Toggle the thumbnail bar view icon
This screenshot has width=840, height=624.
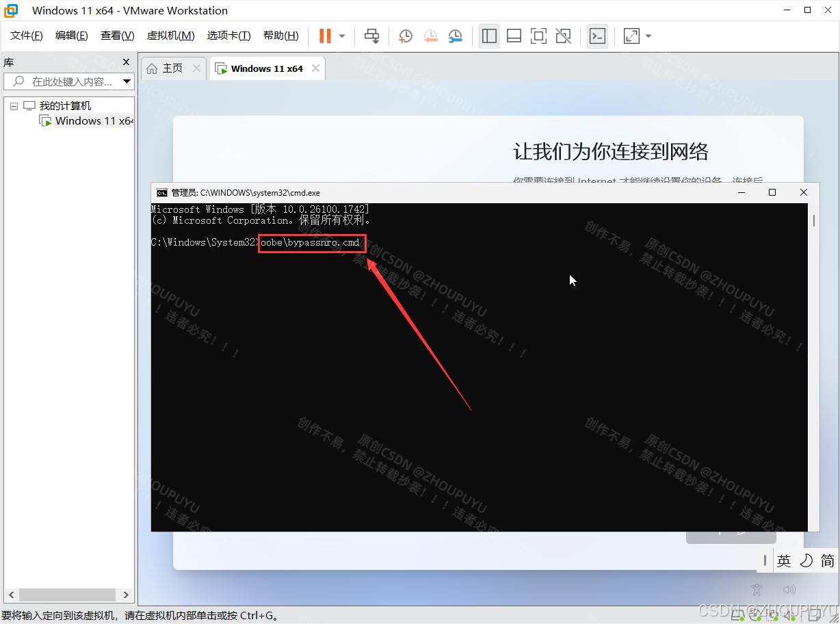[514, 36]
